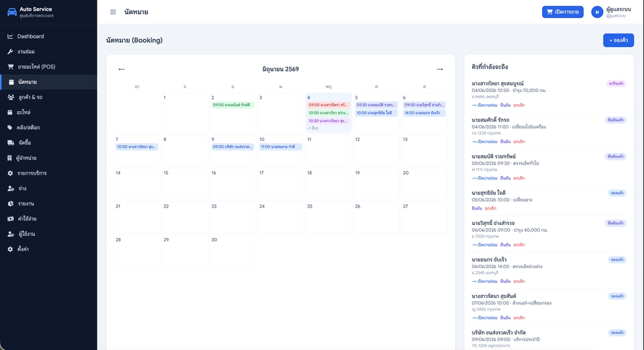This screenshot has width=644, height=350.
Task: Open the รายงาน sidebar page
Action: [48, 204]
